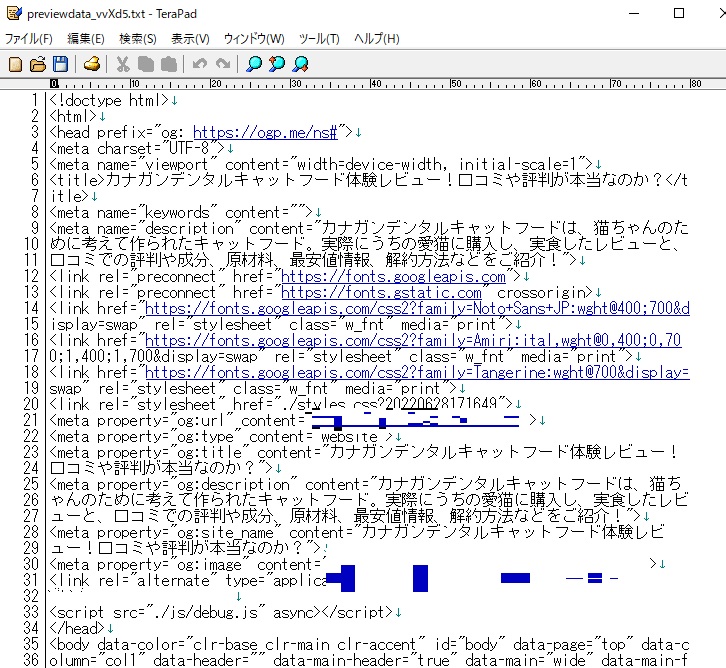Viewport: 726px width, 668px height.
Task: Click the Tangerine font URL link
Action: [417, 373]
